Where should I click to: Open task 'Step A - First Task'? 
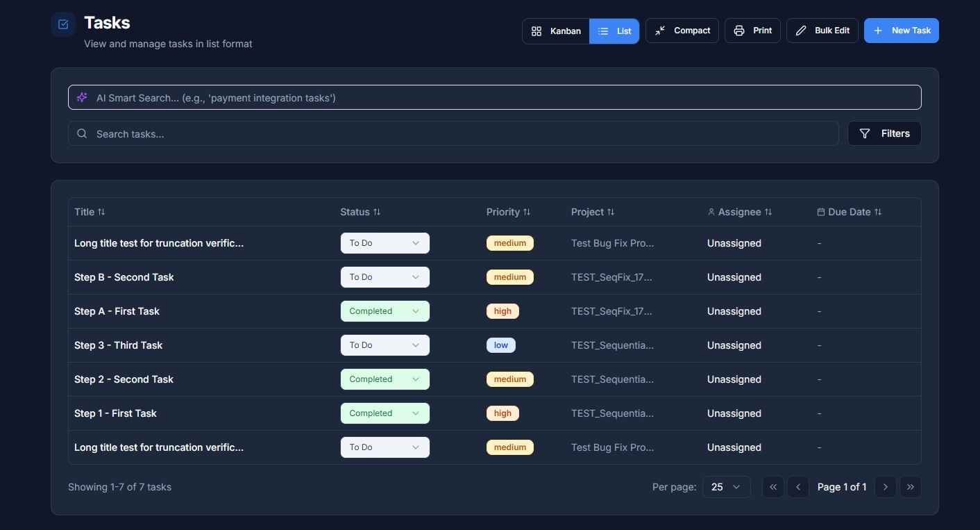(x=117, y=311)
